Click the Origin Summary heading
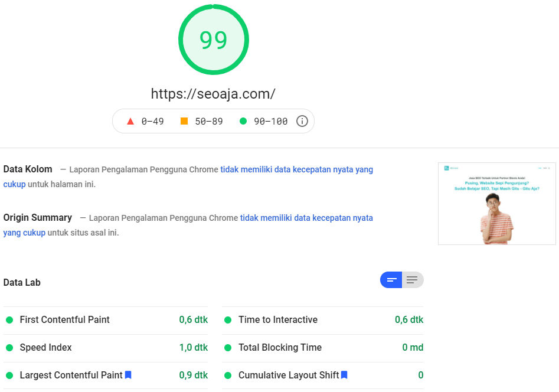The image size is (559, 392). click(x=37, y=218)
